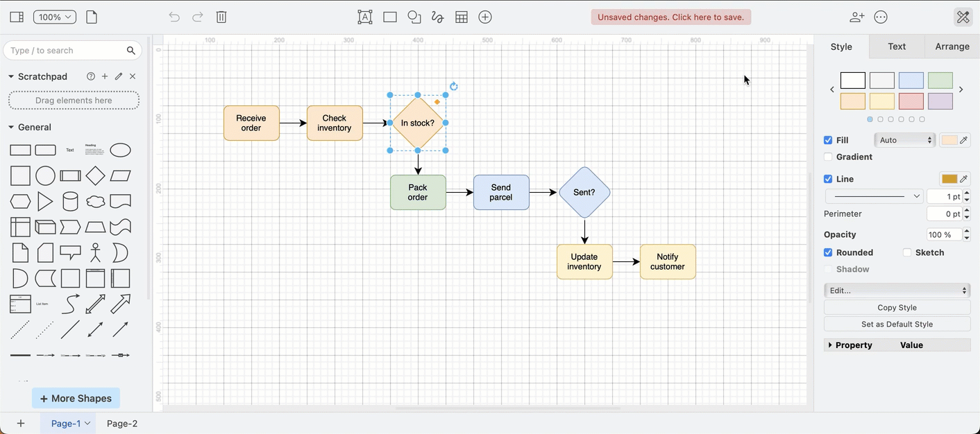Open the Page-2 tab
This screenshot has width=980, height=434.
121,423
